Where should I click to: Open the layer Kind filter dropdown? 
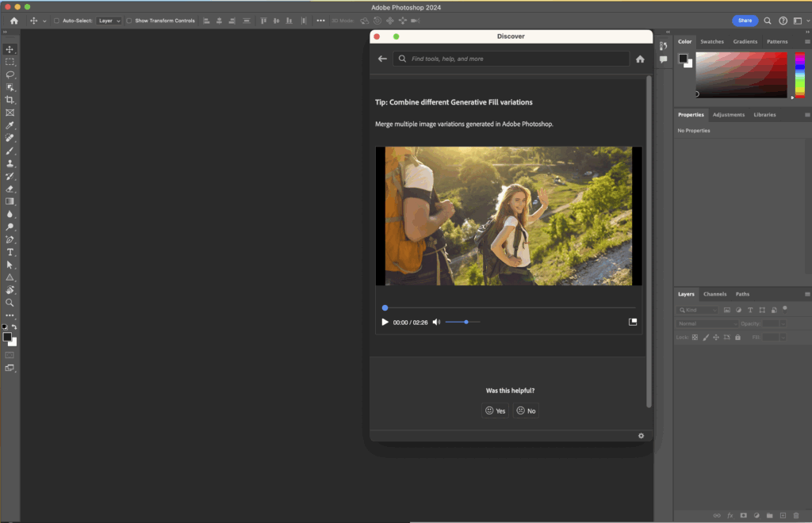[698, 310]
